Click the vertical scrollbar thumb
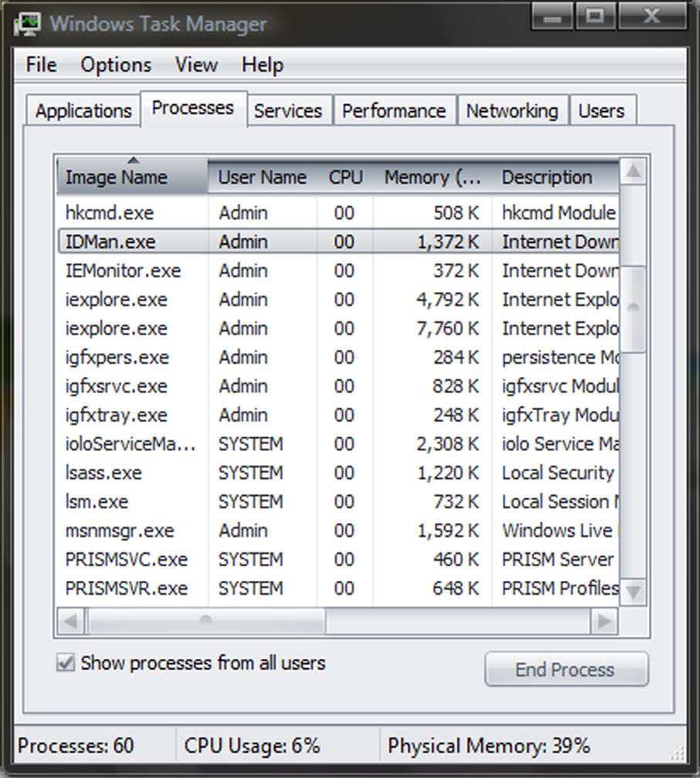Viewport: 700px width, 778px height. 633,309
